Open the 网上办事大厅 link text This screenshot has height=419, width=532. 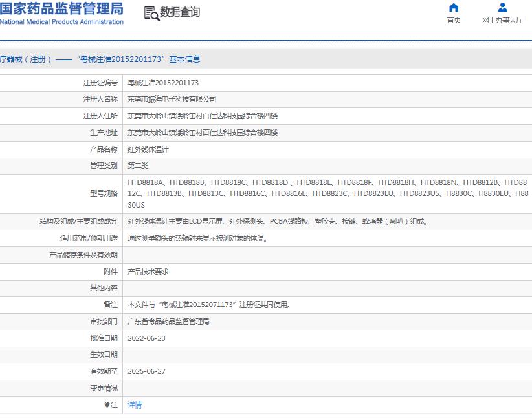[x=502, y=20]
